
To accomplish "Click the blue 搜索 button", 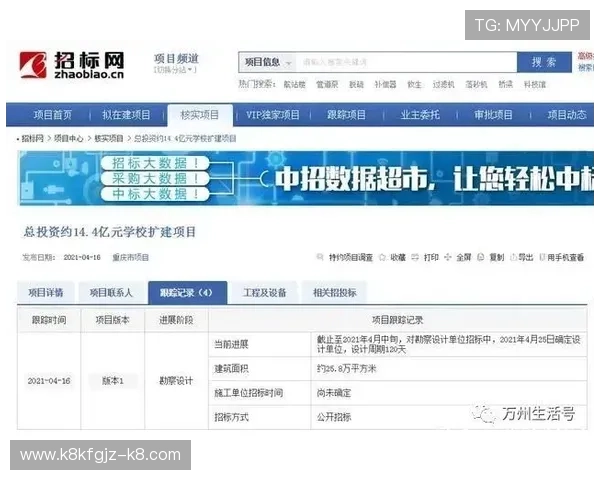I will [x=544, y=62].
